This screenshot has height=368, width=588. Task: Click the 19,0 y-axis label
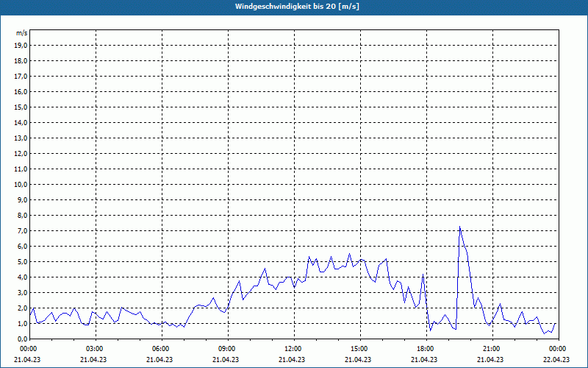21,46
